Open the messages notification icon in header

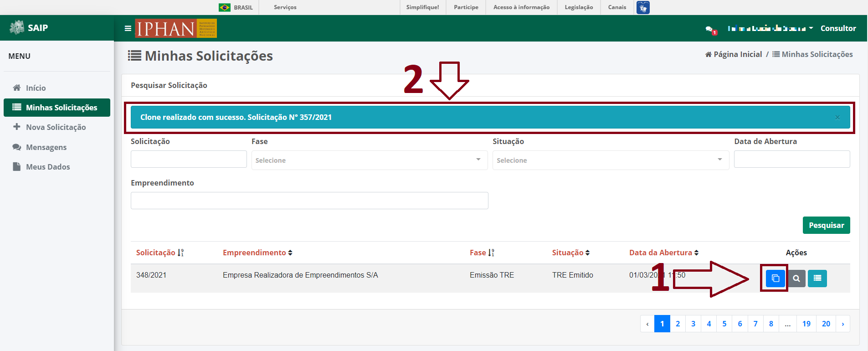tap(710, 30)
